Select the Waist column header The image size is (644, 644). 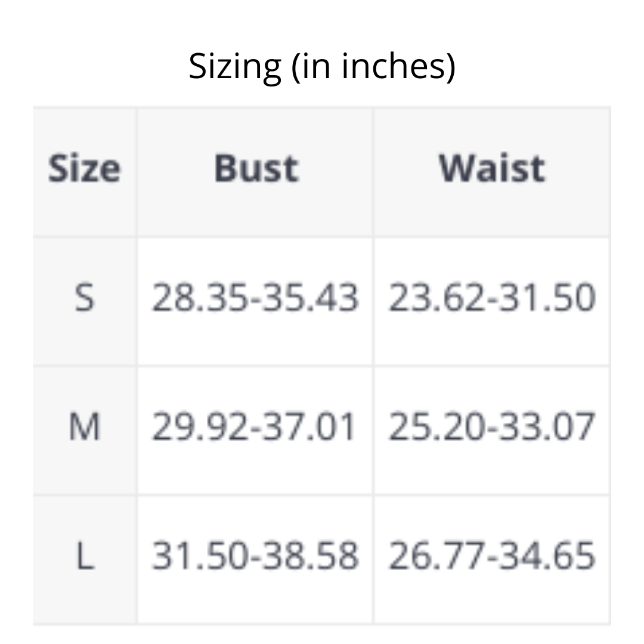click(492, 169)
